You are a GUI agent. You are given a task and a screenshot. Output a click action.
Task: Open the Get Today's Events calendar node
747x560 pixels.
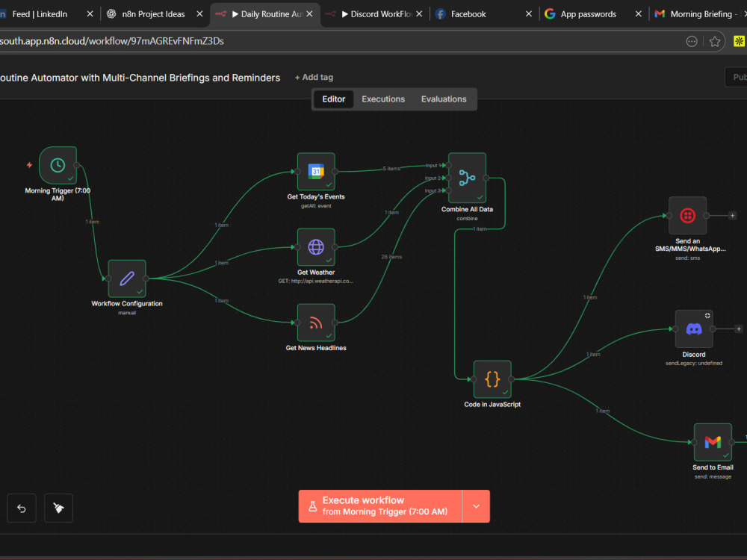[x=316, y=172]
